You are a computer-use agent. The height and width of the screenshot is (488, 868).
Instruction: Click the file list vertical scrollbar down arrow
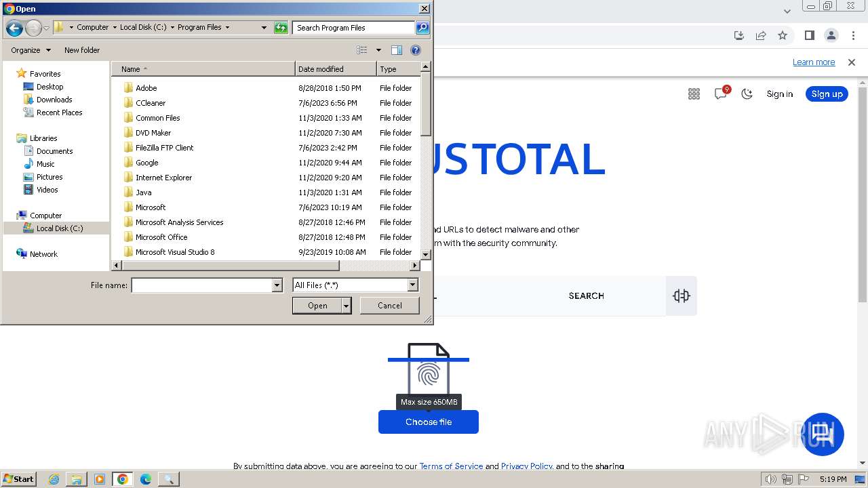426,254
